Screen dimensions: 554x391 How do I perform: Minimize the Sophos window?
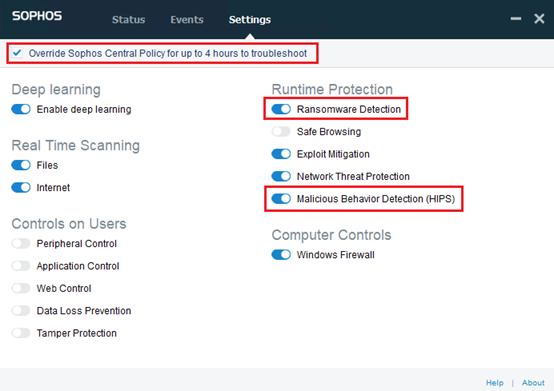516,18
